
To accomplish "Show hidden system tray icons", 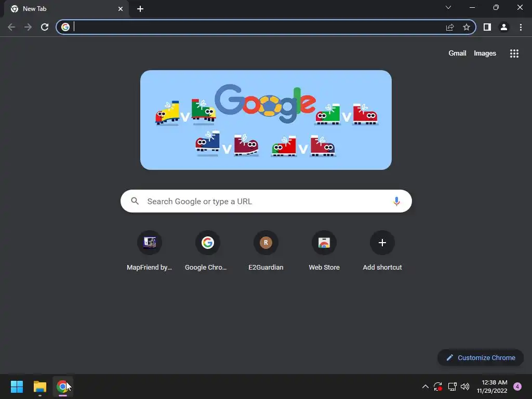I will [425, 387].
